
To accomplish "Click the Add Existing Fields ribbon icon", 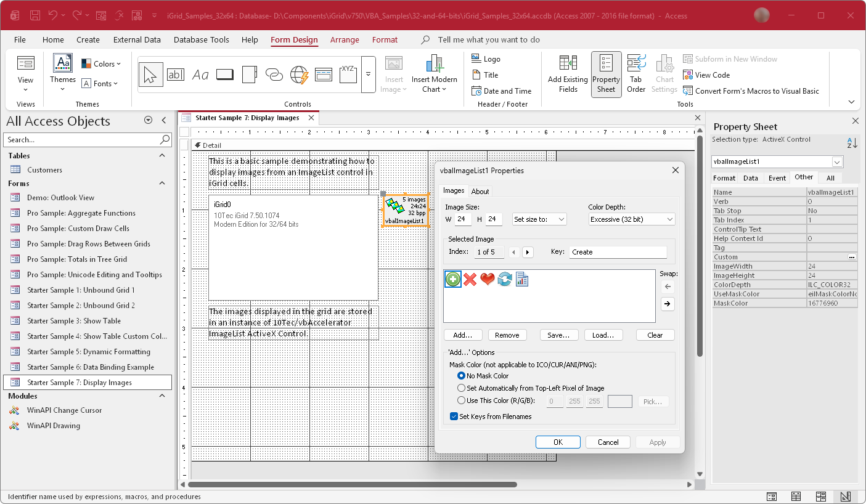I will (x=567, y=73).
